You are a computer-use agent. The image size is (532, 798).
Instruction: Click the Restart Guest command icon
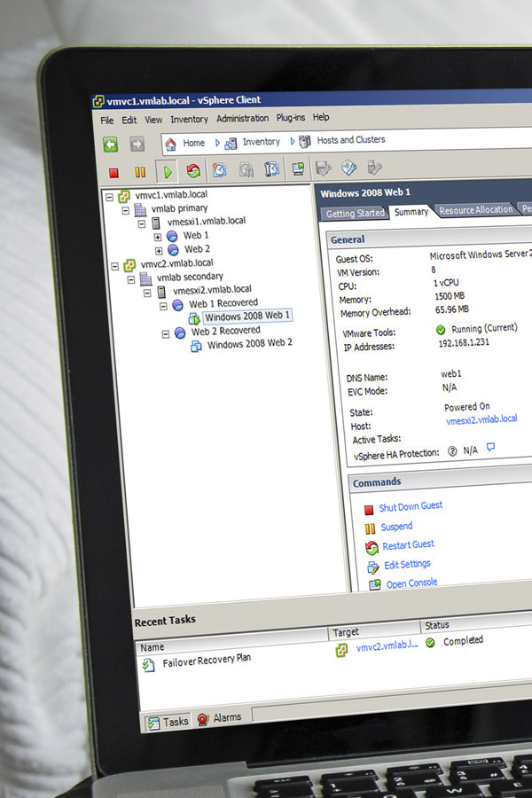(372, 548)
